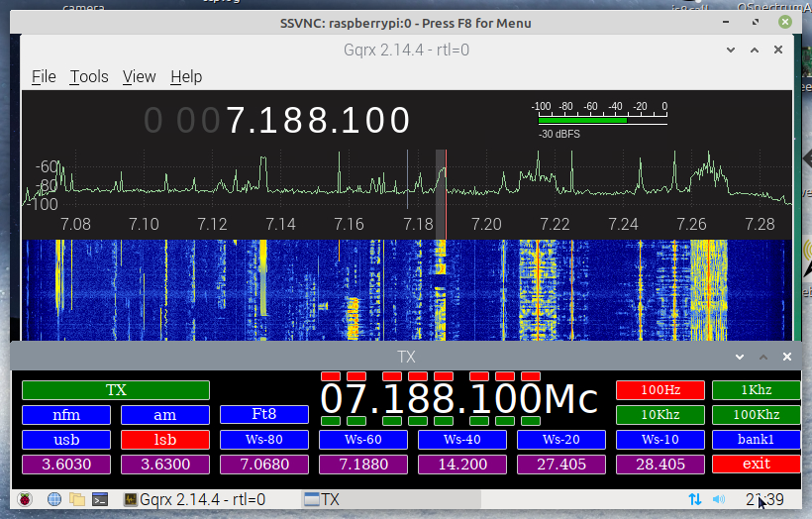The image size is (812, 519).
Task: Open the Raspberry Pi main menu icon
Action: [x=25, y=499]
